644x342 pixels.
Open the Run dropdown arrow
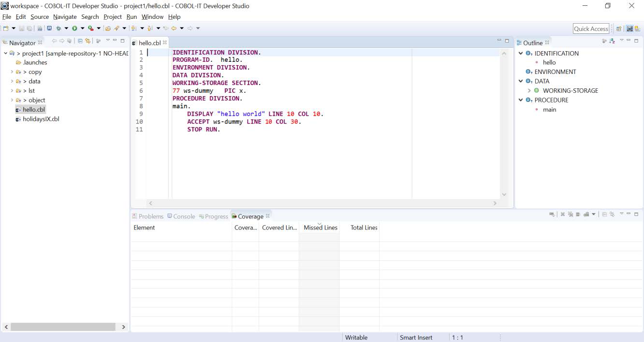click(x=82, y=28)
